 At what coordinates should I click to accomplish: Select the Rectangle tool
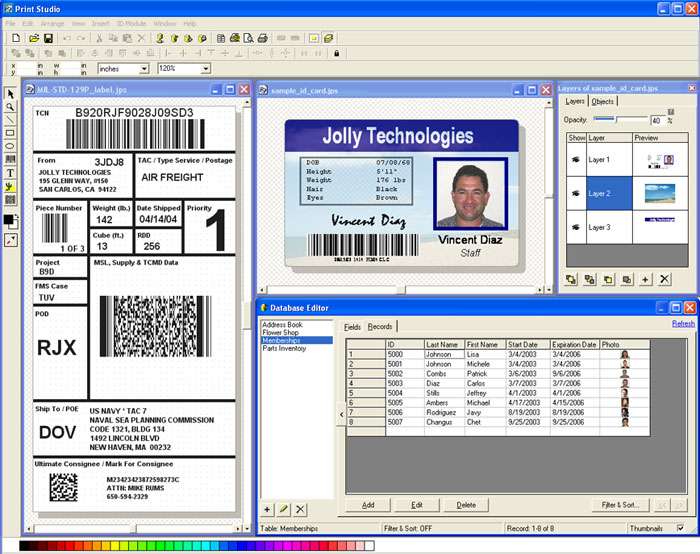tap(10, 133)
